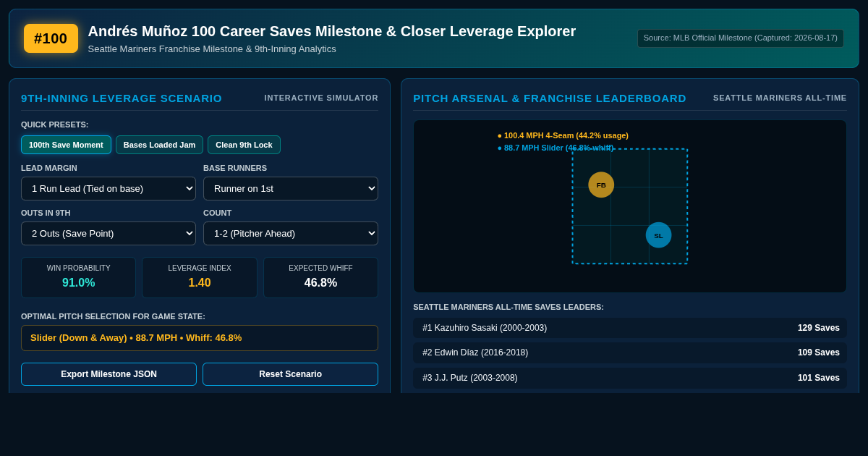Viewport: 868px width, 456px height.
Task: Open the Count dropdown
Action: point(291,233)
